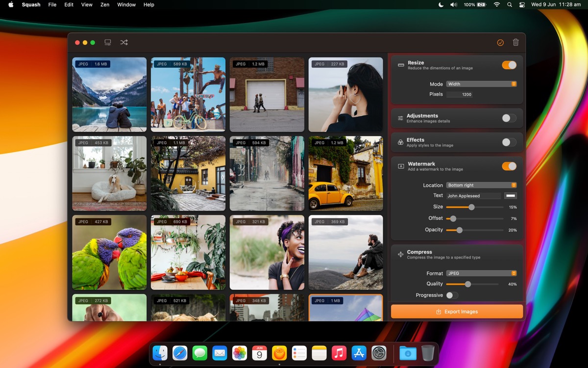The width and height of the screenshot is (588, 368).
Task: Click the Watermark section icon
Action: (x=401, y=166)
